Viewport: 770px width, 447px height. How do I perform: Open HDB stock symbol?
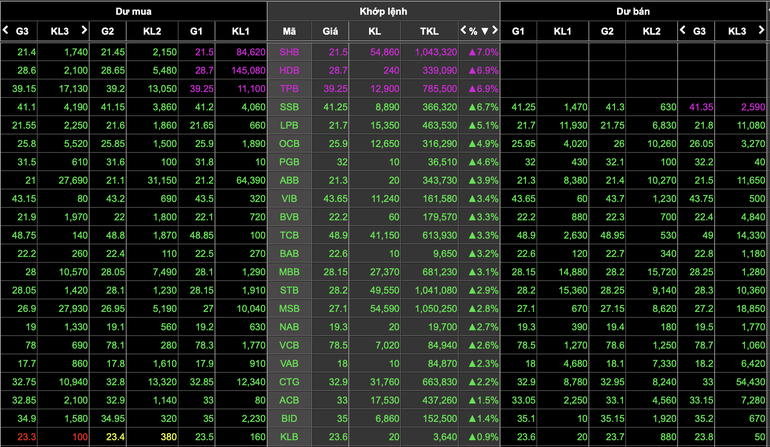289,70
